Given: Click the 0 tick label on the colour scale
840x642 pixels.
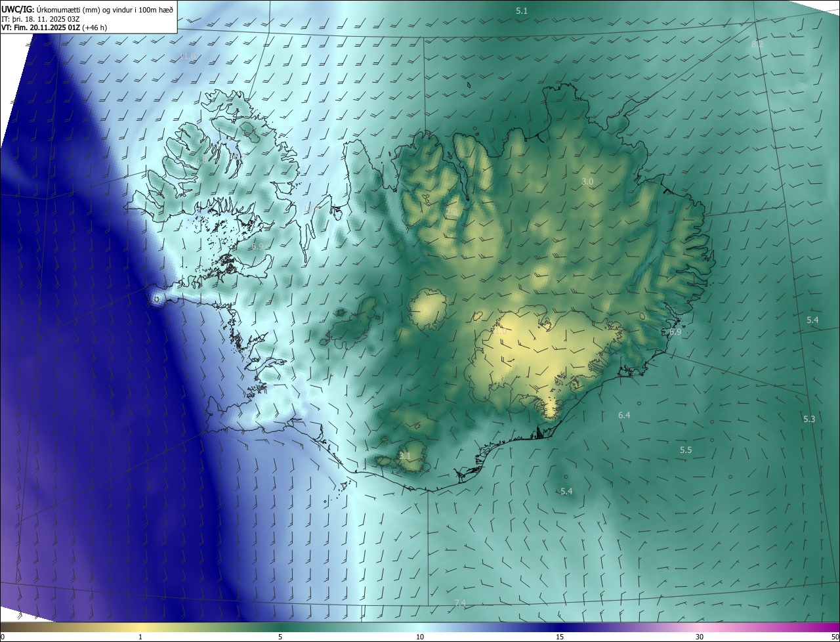Looking at the screenshot, I should [3, 637].
